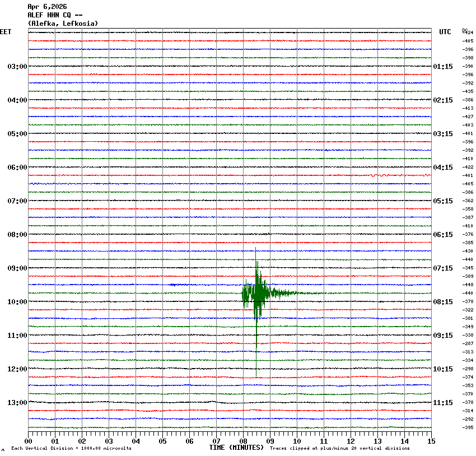The image size is (476, 456).
Task: Click the (Alefka, Lefkosia) location label
Action: 63,24
